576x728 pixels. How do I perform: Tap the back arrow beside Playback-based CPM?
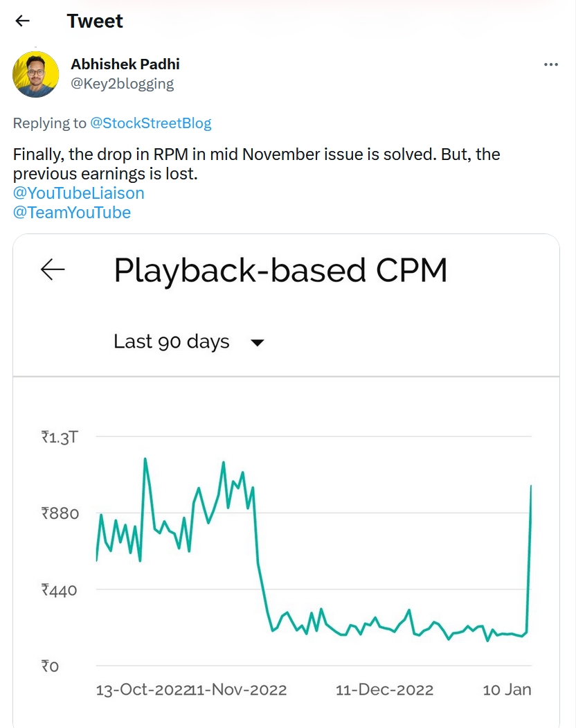click(53, 269)
